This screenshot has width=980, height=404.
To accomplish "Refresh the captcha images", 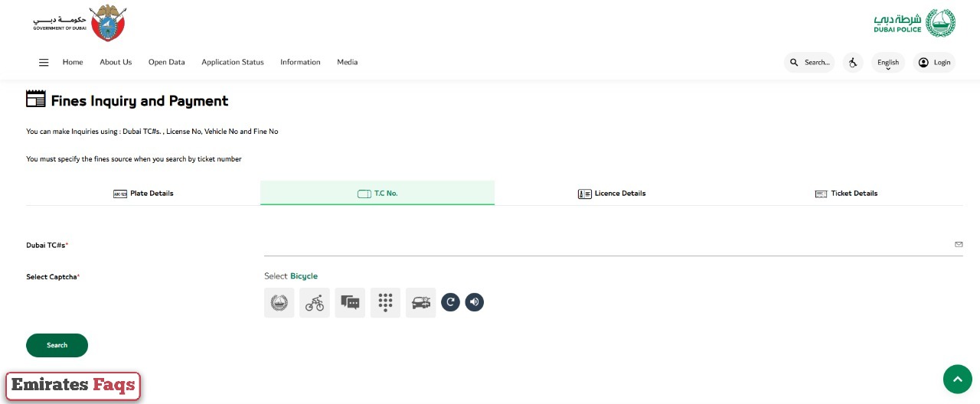I will tap(451, 302).
